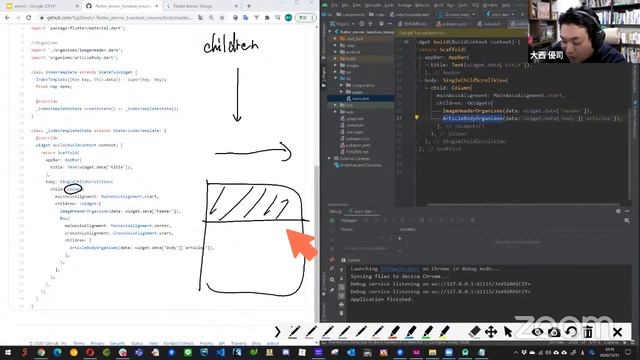Select the eraser tool
640x360 pixels.
(474, 332)
